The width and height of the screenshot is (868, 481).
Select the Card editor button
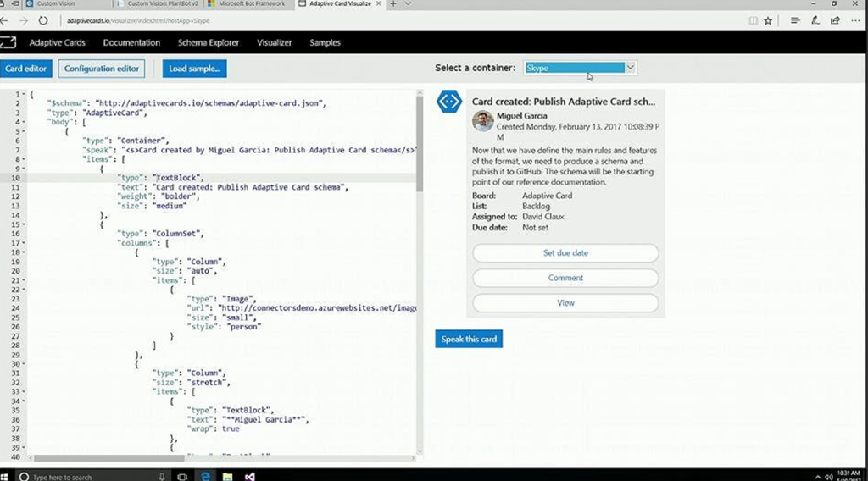pyautogui.click(x=26, y=69)
